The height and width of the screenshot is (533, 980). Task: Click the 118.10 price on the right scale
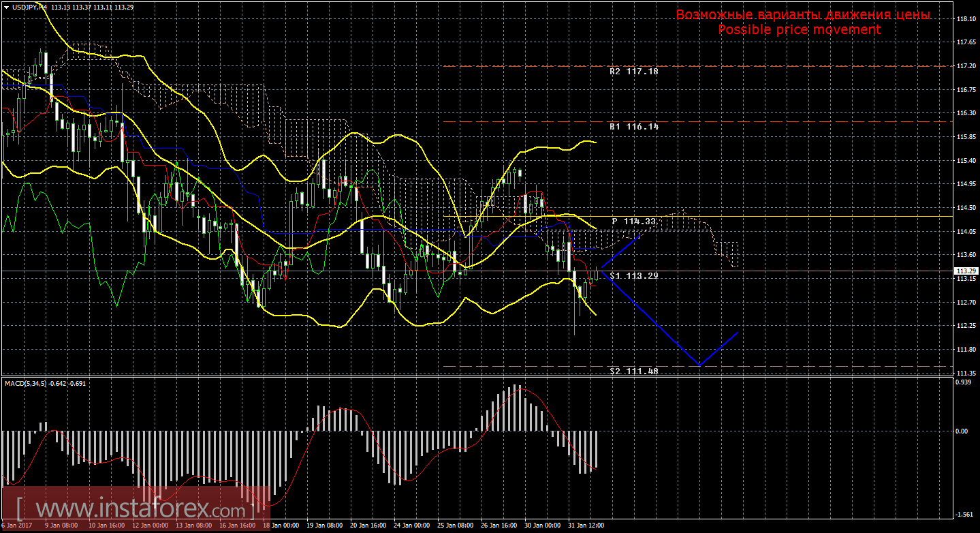pyautogui.click(x=966, y=19)
